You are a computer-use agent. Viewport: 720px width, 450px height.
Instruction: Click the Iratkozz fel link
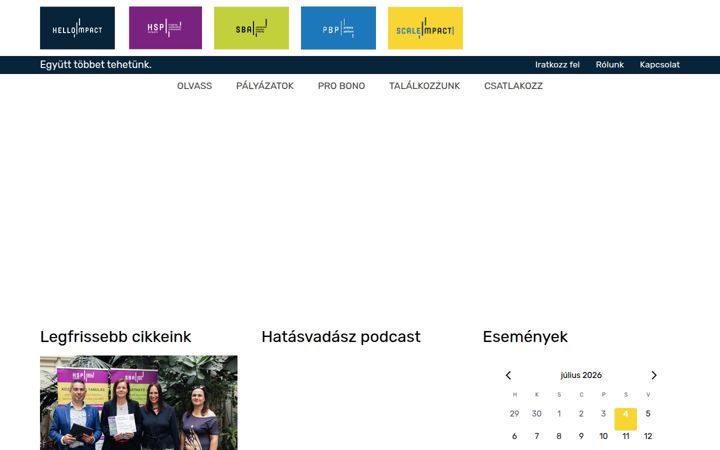tap(557, 65)
